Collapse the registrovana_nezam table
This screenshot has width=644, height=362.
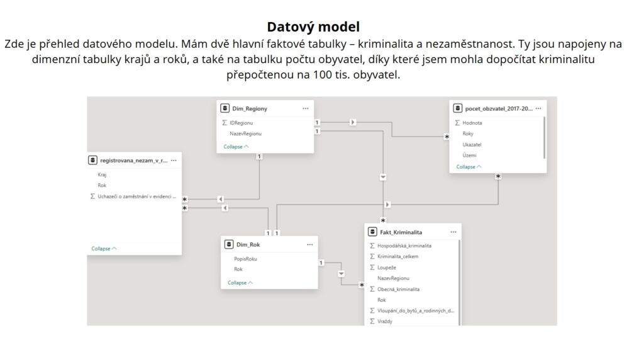click(x=104, y=249)
